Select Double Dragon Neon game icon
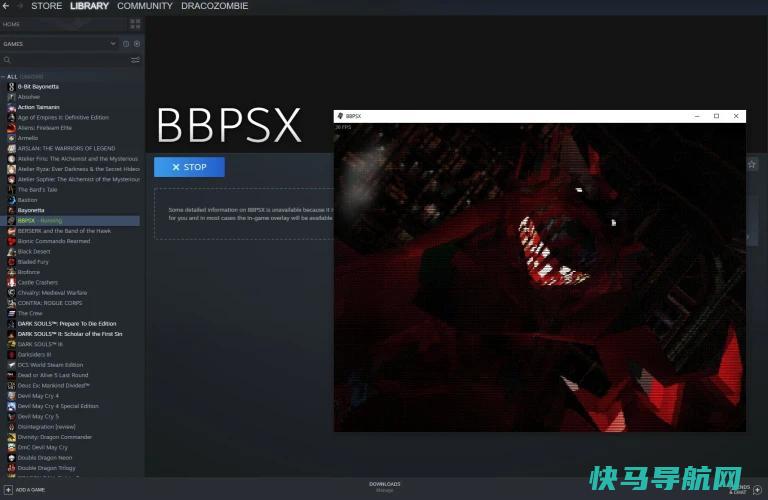768x500 pixels. [x=11, y=457]
